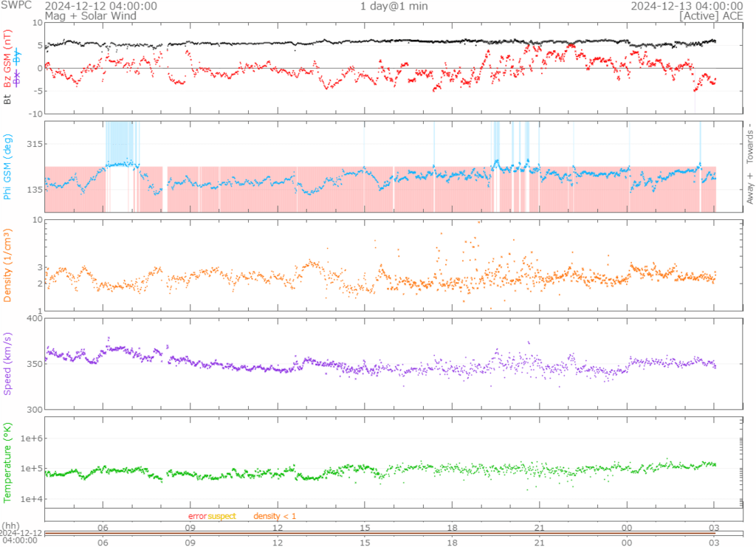Viewport: 756px width, 547px height.
Task: Click the red 'error' legend label
Action: (x=197, y=515)
